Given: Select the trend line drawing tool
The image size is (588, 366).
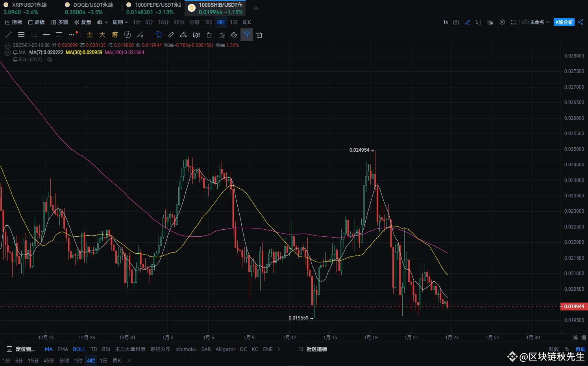Looking at the screenshot, I should pos(9,35).
